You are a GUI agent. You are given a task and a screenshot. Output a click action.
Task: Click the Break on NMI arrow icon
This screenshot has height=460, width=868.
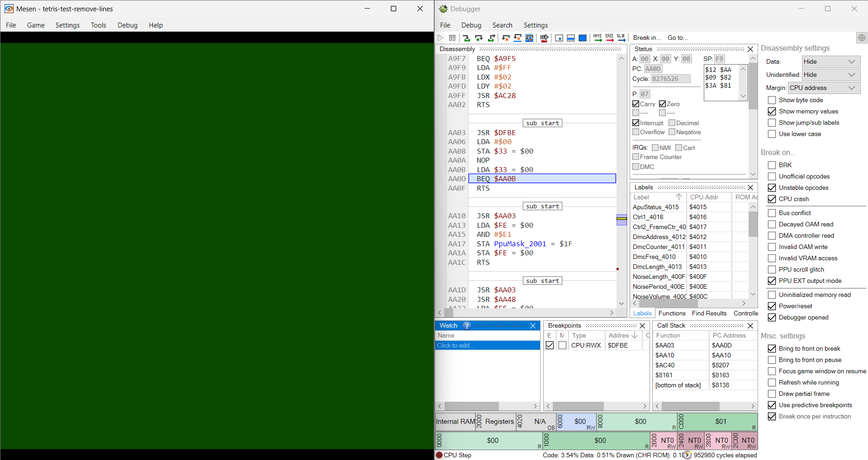[598, 38]
